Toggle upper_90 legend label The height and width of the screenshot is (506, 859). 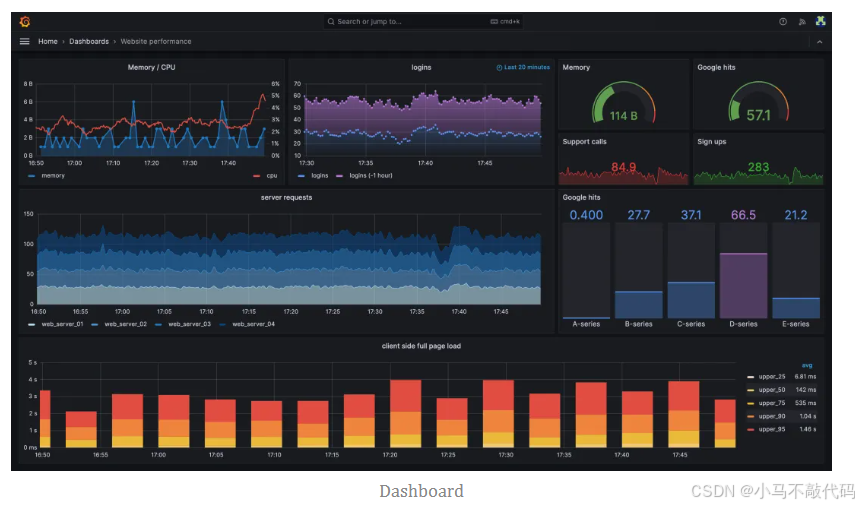click(x=772, y=416)
